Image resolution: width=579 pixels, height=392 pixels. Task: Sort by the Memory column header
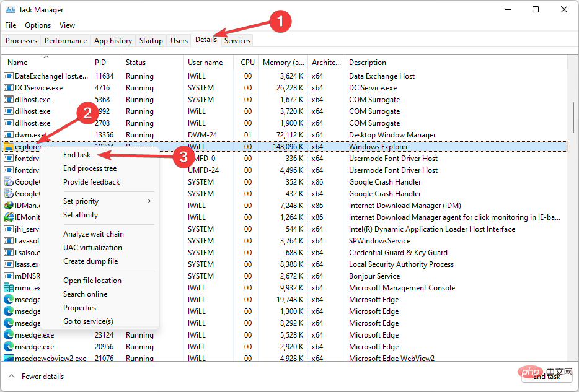click(x=283, y=63)
